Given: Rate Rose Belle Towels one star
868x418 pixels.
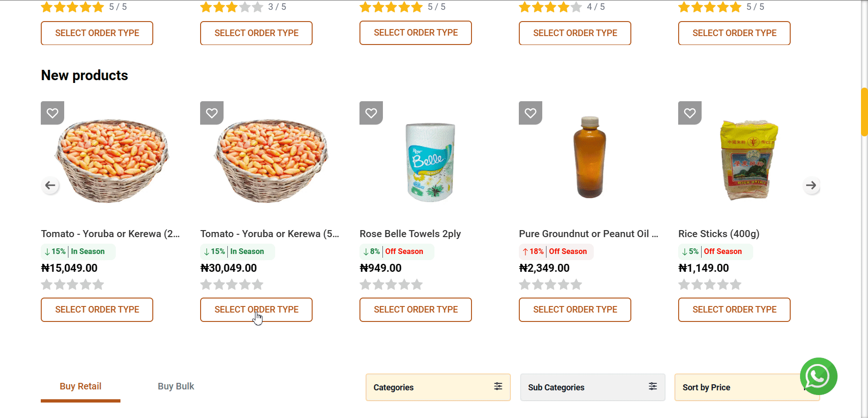Looking at the screenshot, I should 366,284.
